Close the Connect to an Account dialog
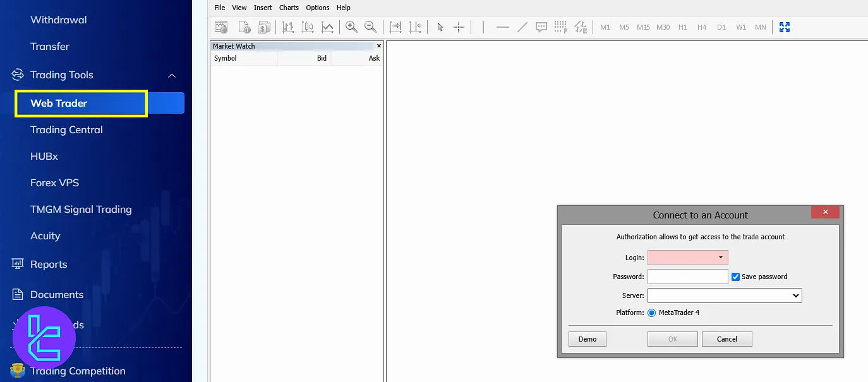The height and width of the screenshot is (382, 868). point(825,212)
